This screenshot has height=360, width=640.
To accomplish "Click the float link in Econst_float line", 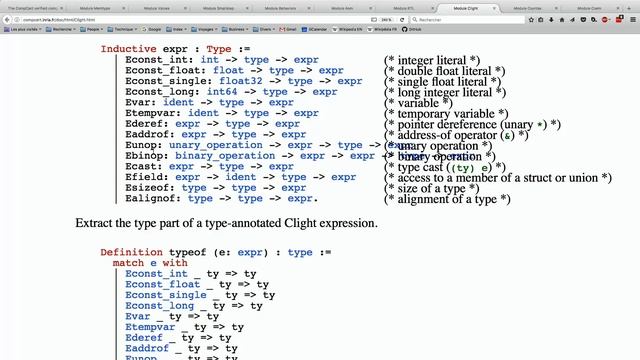I will 228,70.
